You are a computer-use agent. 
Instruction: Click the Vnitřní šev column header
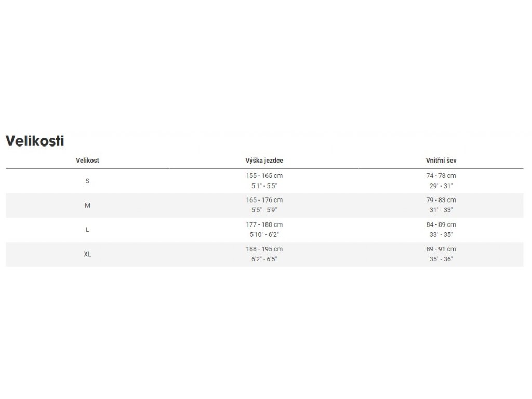pos(441,161)
